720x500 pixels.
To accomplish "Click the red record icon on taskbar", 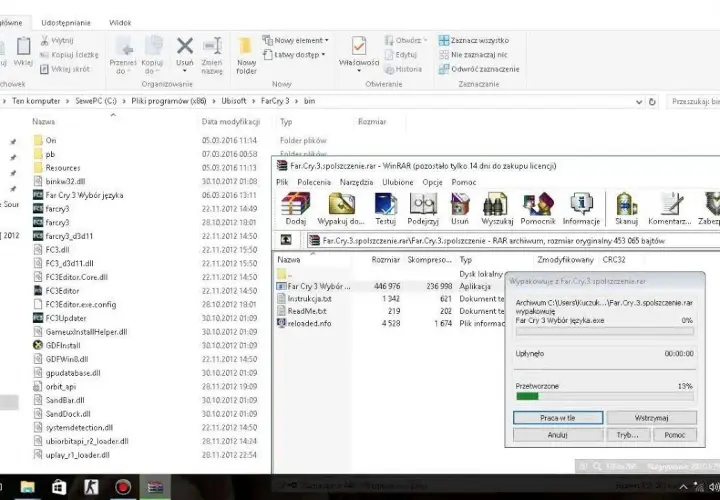I will pos(123,487).
